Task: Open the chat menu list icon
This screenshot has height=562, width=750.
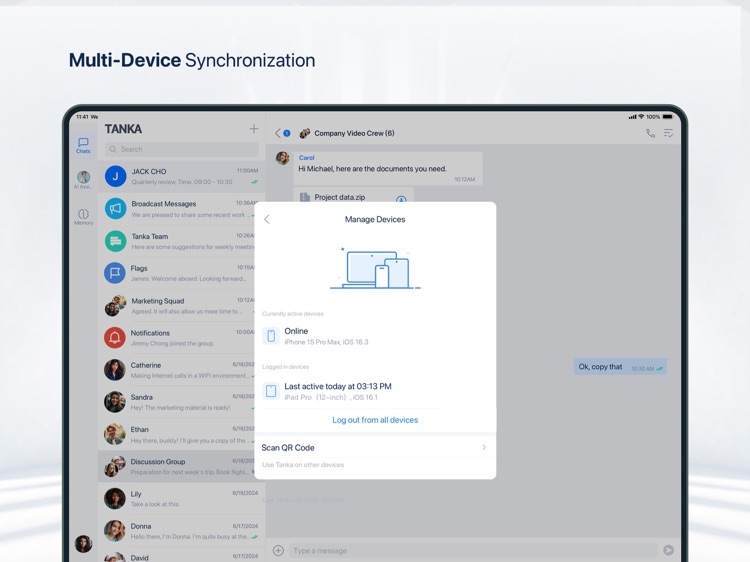Action: [669, 133]
